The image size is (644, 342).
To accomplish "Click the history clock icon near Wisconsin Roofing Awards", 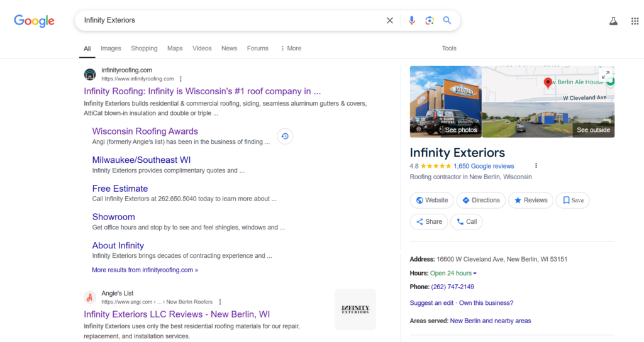I will tap(285, 136).
